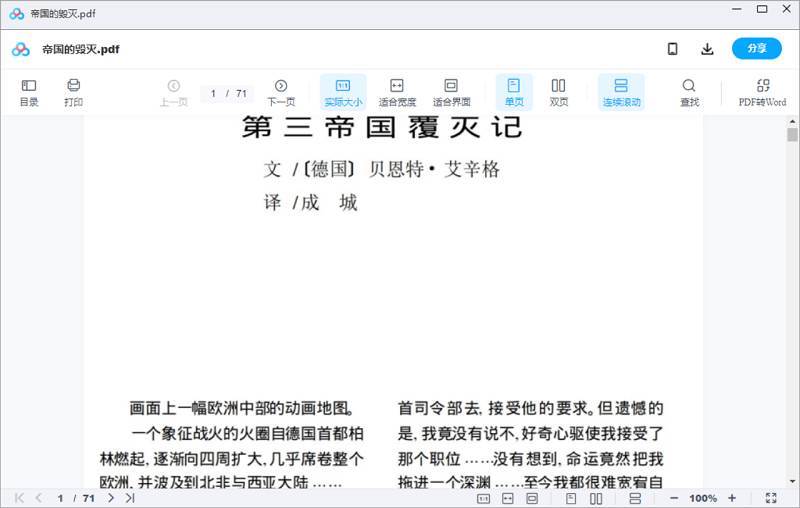The width and height of the screenshot is (800, 508).
Task: Click the 打印 print icon
Action: pyautogui.click(x=73, y=92)
